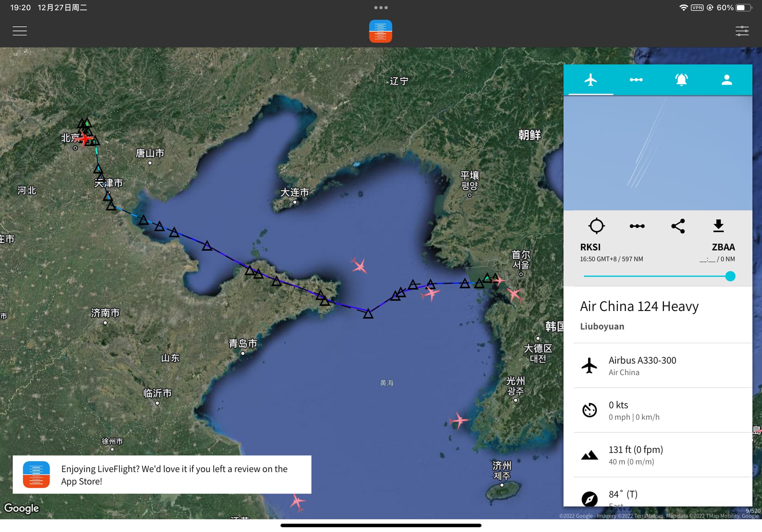Open the hamburger menu
The width and height of the screenshot is (762, 532).
[20, 31]
